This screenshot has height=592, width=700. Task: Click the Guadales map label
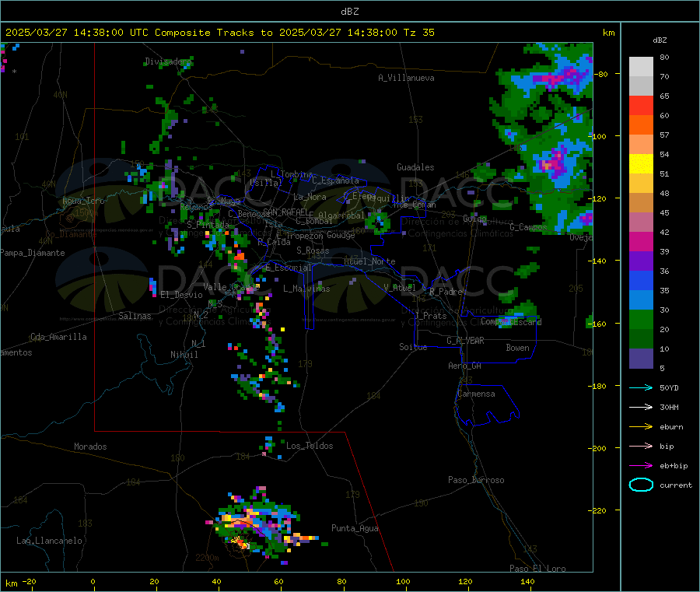(x=415, y=167)
